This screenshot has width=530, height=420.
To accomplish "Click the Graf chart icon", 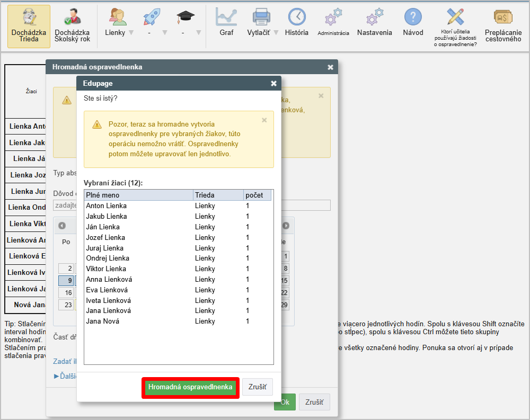I will [226, 23].
